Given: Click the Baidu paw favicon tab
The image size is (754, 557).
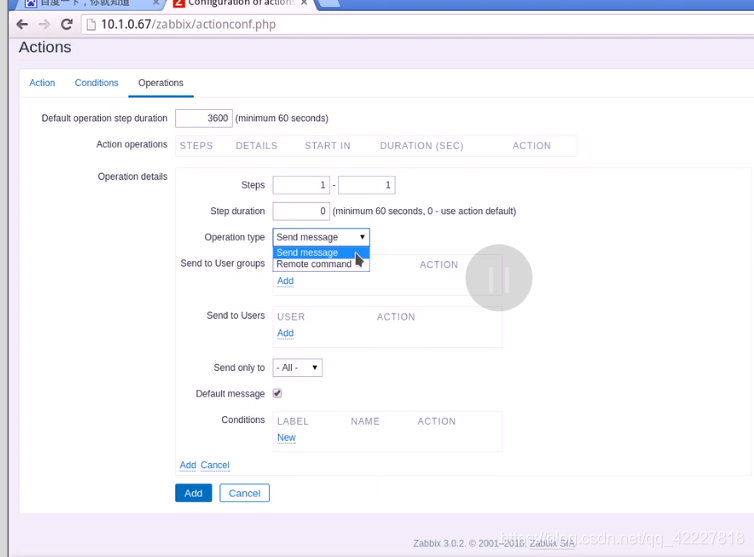Looking at the screenshot, I should click(30, 3).
